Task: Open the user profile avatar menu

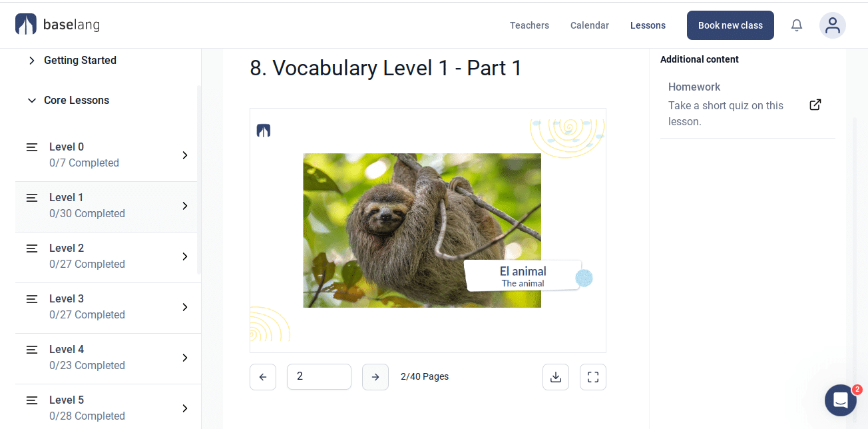Action: click(x=833, y=25)
